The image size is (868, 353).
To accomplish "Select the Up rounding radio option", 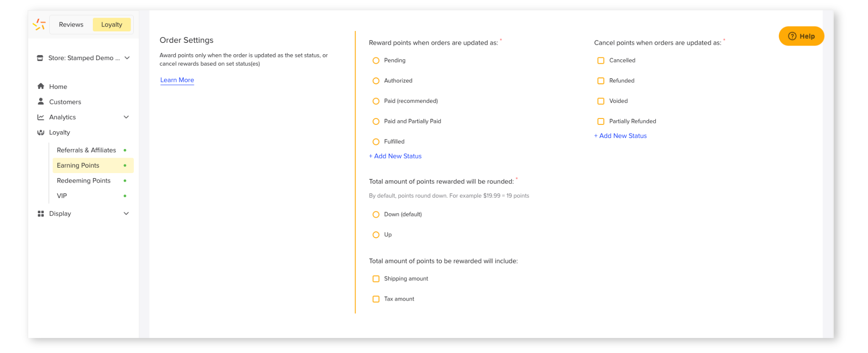I will click(x=376, y=235).
